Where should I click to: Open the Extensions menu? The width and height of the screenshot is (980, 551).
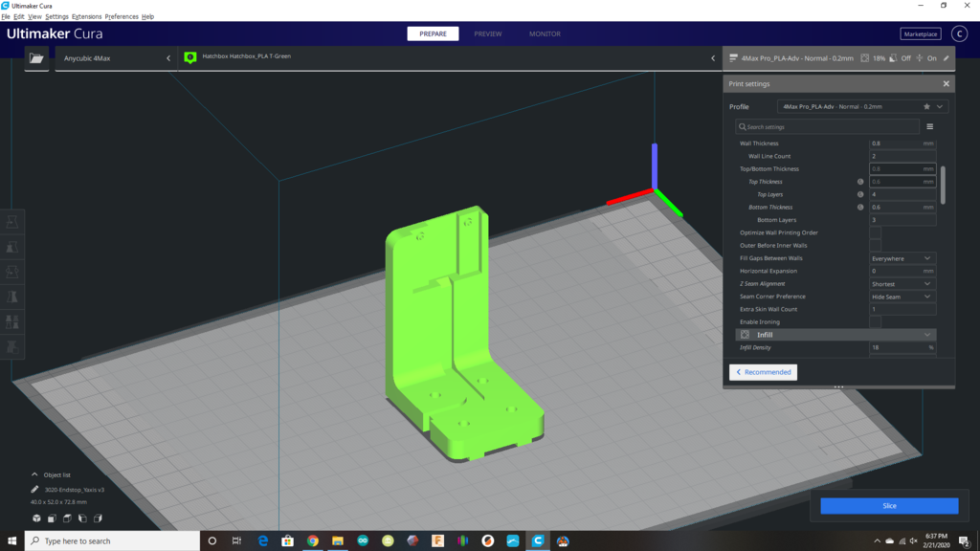(x=86, y=17)
